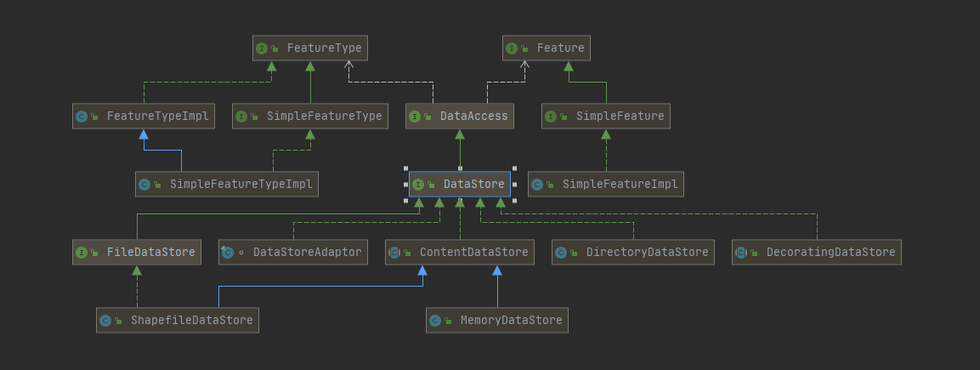Click the class icon beside DataStoreAdaptor
This screenshot has height=370, width=980.
click(228, 253)
